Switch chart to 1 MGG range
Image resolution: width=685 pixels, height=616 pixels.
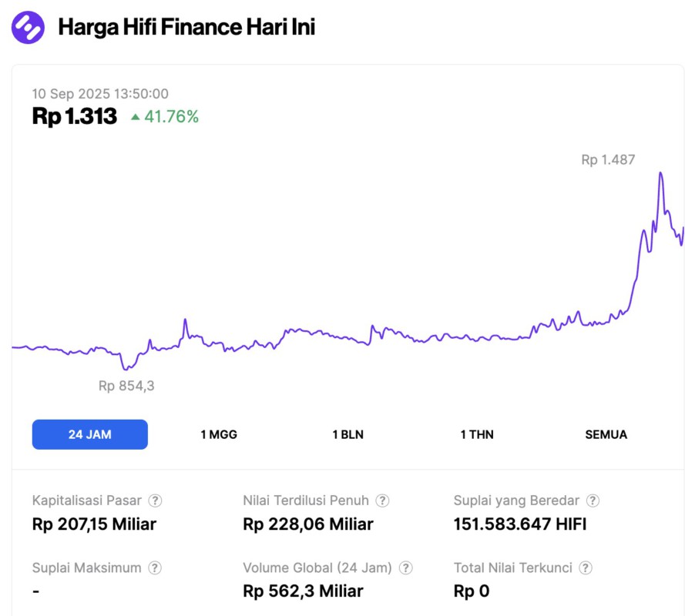coord(219,434)
